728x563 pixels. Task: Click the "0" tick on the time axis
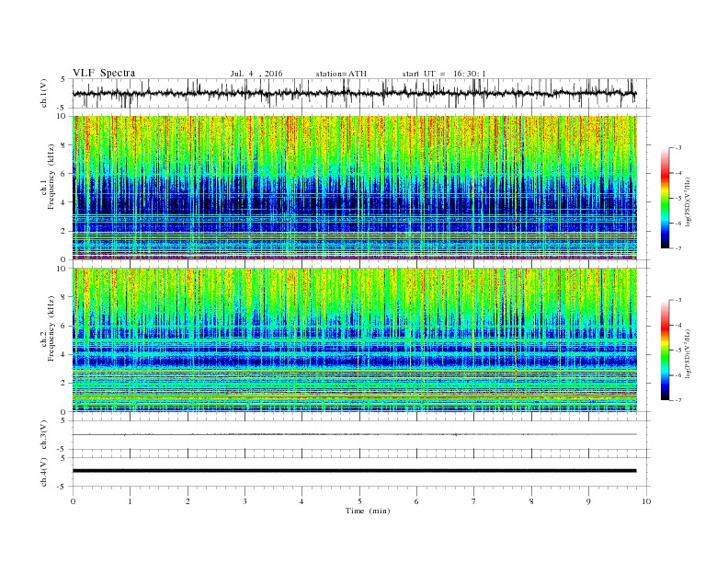(73, 501)
